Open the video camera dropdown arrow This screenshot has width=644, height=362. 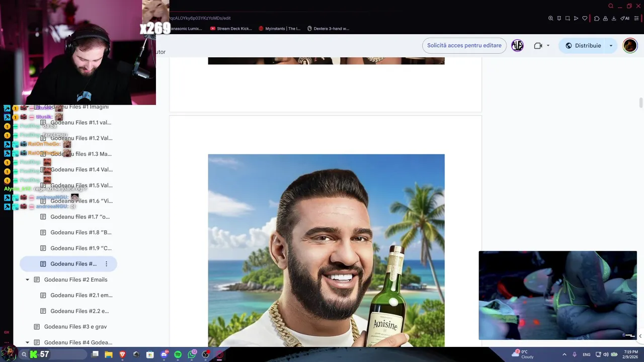[548, 45]
